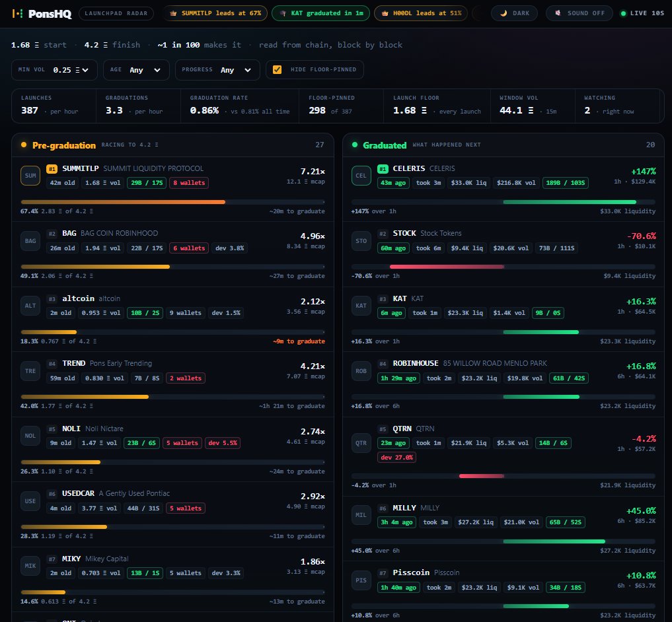Viewport: 672px width, 622px height.
Task: Click the 5 wallets tag on USEDCAR
Action: tap(186, 508)
